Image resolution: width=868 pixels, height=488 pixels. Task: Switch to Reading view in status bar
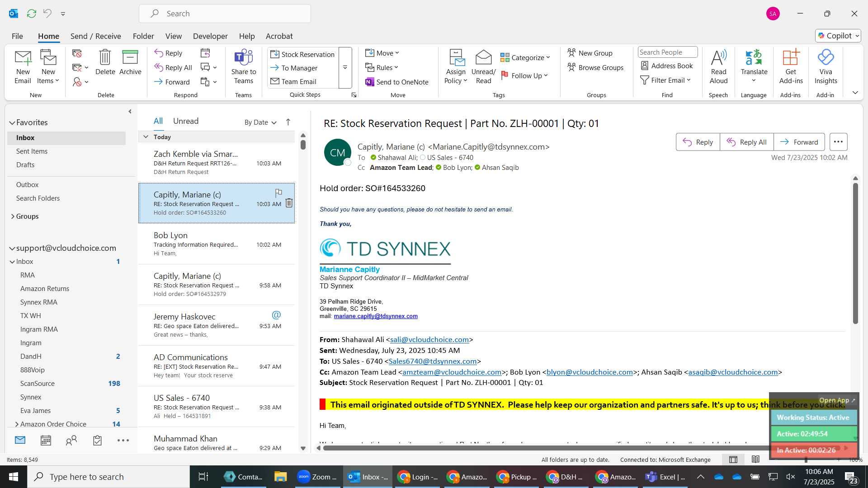pos(755,460)
